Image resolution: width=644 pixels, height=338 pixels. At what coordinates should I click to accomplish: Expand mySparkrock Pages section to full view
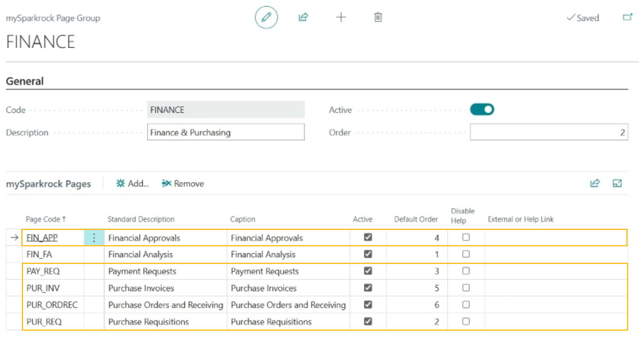tap(617, 183)
